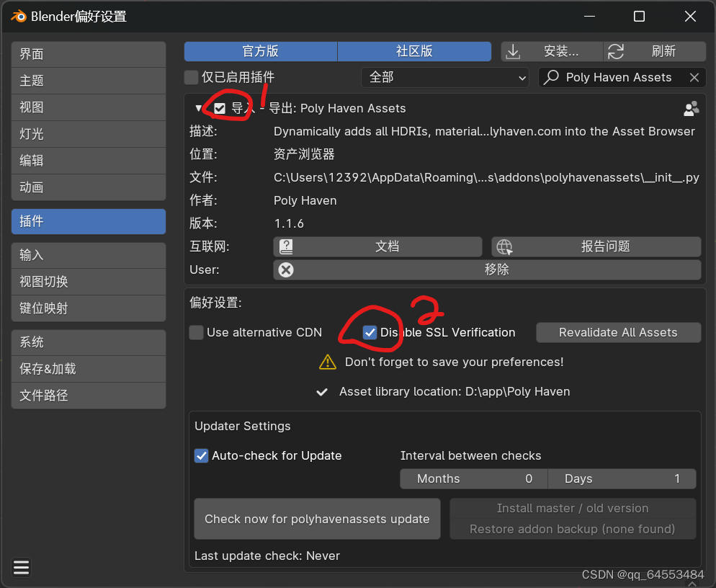Click the Asset library location text
The image size is (716, 588).
(455, 391)
